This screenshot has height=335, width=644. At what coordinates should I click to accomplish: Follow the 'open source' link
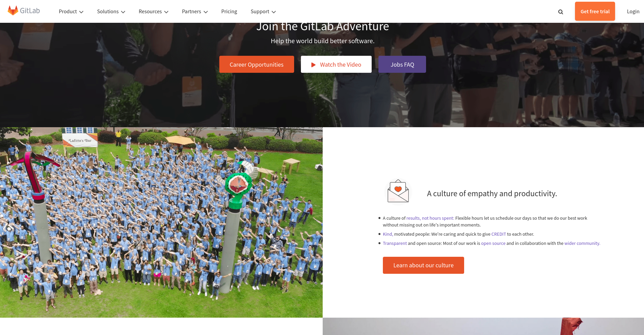coord(493,244)
